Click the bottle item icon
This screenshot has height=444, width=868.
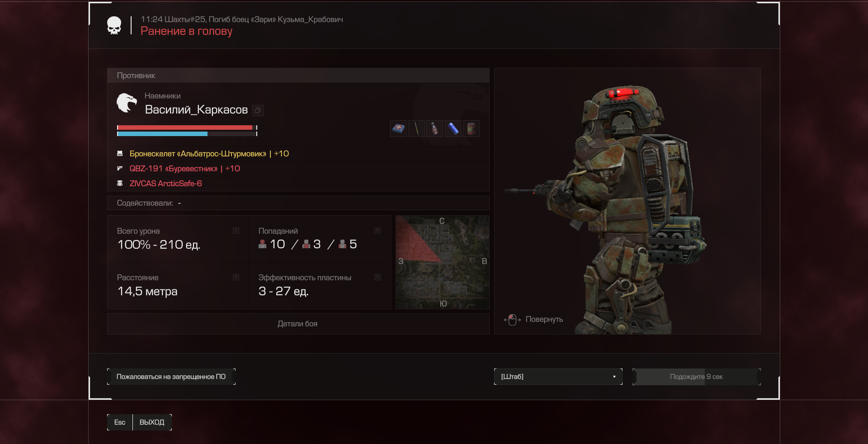[434, 129]
